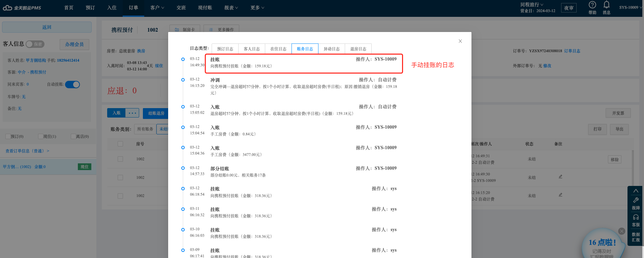Screen dimensions: 644x258
Task: Select guest entry 甲方钢…(1002)
Action: point(48,167)
